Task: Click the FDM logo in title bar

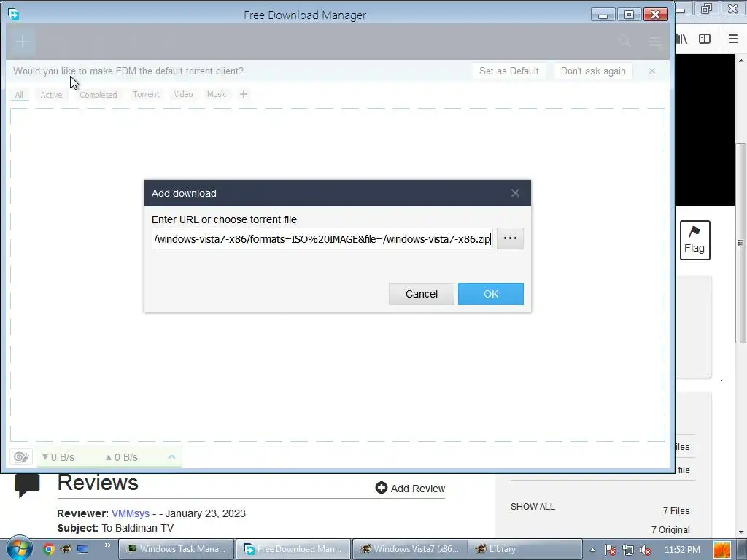Action: point(14,15)
